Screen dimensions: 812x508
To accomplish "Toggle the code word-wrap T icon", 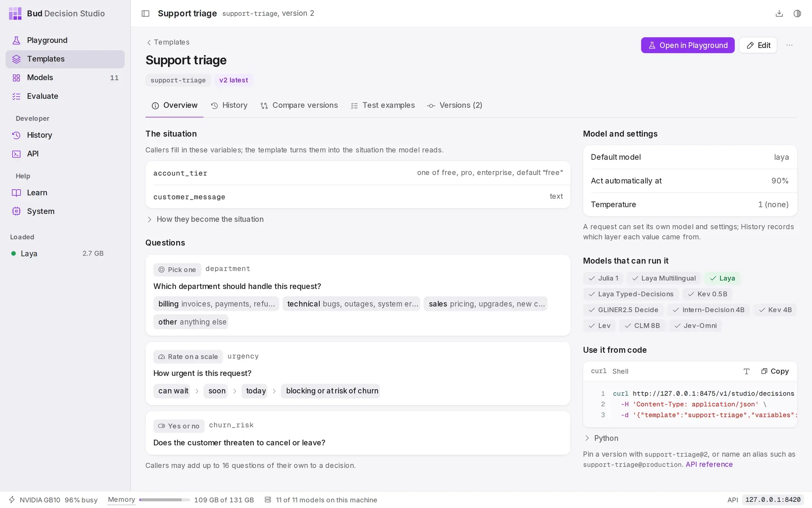I will pos(746,371).
